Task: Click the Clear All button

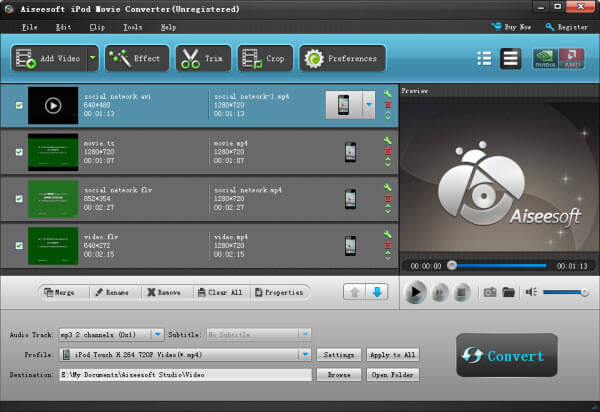Action: pos(220,293)
